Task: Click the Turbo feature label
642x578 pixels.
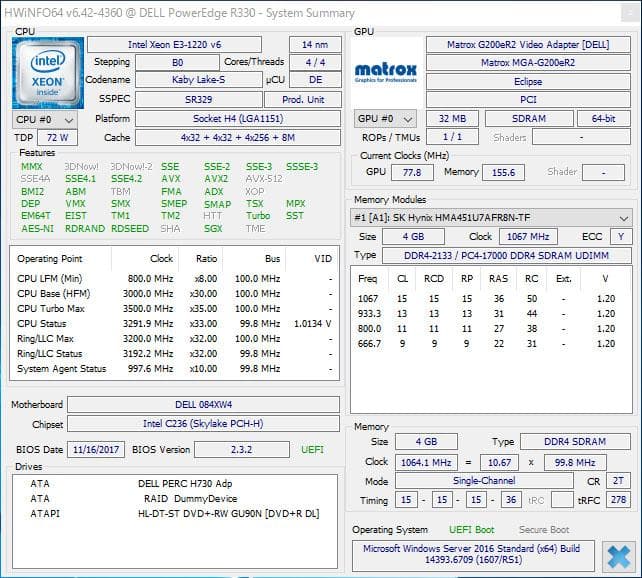Action: click(258, 216)
